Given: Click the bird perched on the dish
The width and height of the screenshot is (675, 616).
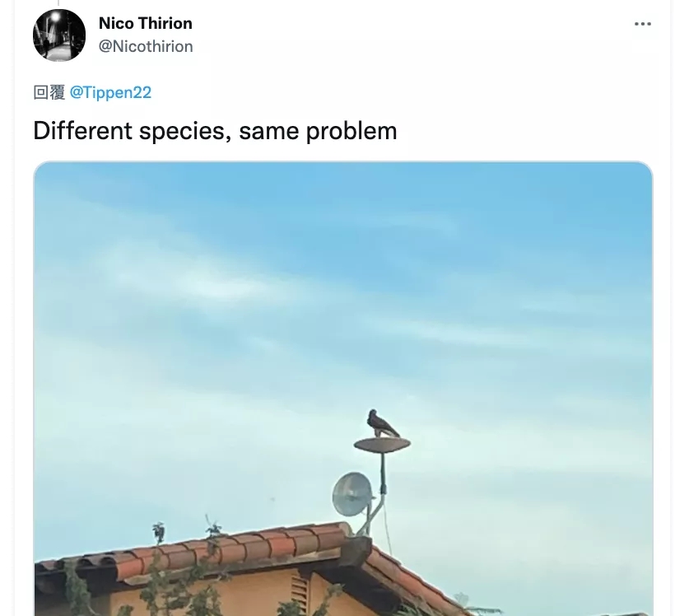Looking at the screenshot, I should [382, 423].
